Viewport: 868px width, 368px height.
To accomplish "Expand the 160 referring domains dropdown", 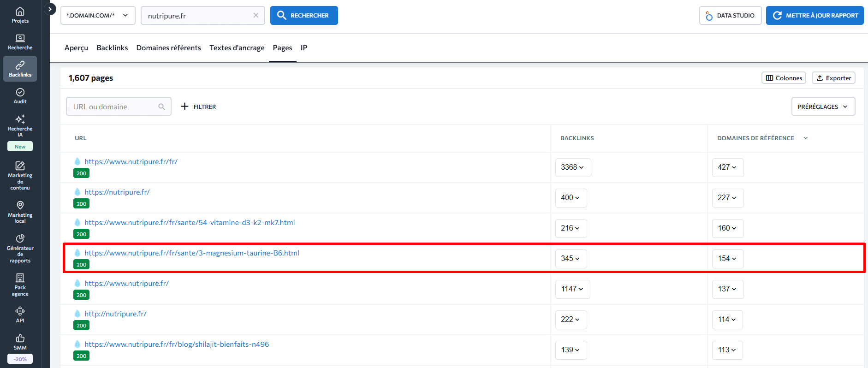I will point(728,228).
